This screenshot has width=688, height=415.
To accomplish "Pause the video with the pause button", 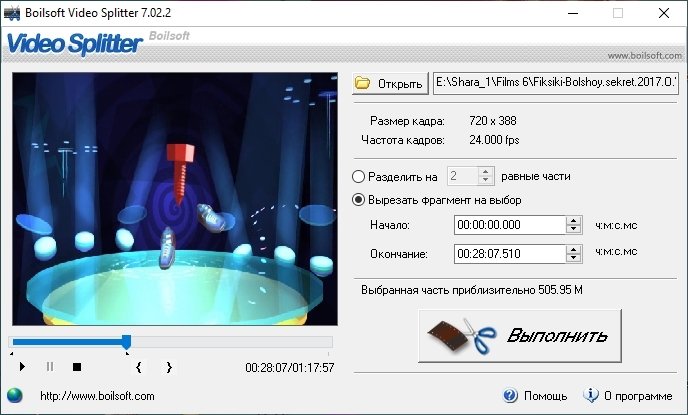I will 50,367.
